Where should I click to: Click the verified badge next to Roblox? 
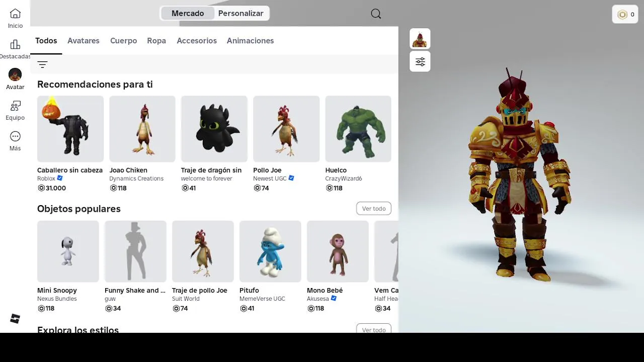[60, 178]
